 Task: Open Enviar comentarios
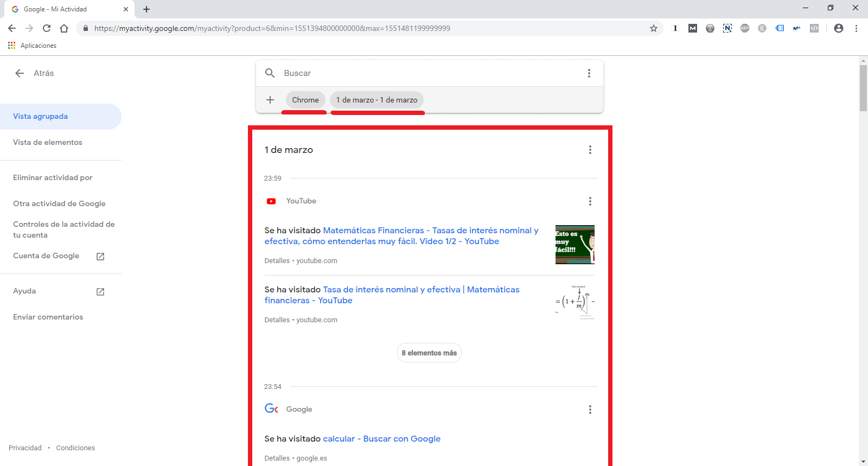tap(48, 317)
